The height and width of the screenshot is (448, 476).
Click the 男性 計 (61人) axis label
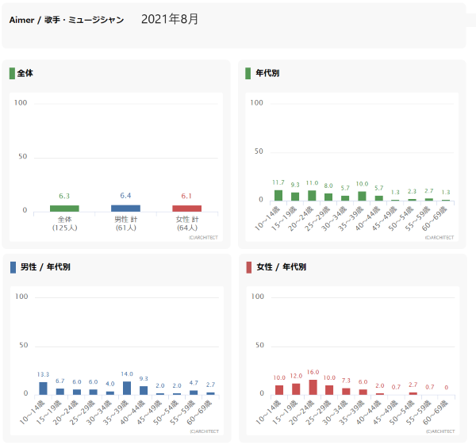tap(125, 224)
